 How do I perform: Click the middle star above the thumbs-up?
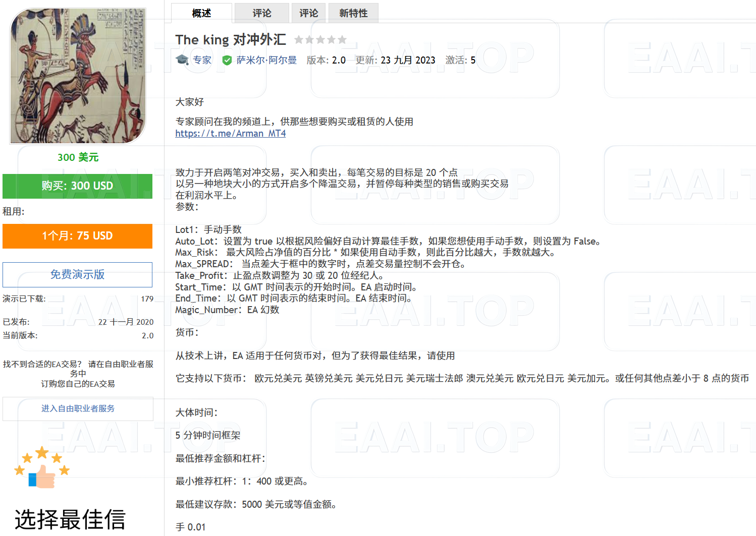[x=41, y=451]
